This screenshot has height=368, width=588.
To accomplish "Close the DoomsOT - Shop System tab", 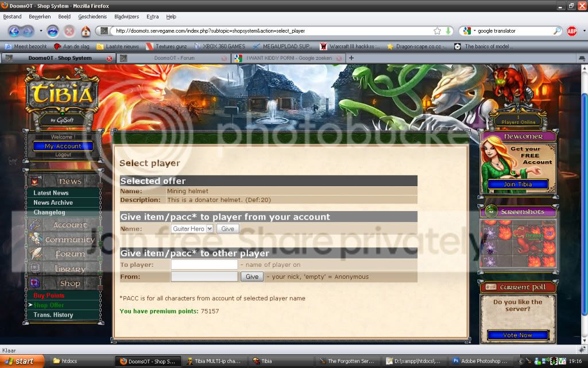I will click(109, 58).
